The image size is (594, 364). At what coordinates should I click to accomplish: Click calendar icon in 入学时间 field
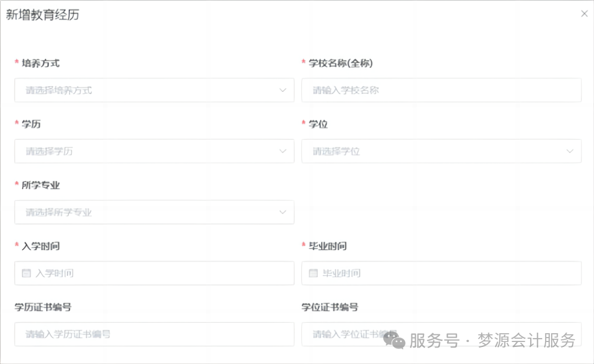(x=26, y=273)
